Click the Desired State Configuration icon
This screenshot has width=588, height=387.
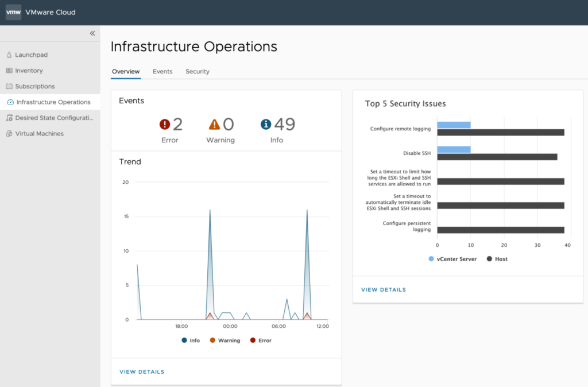pyautogui.click(x=9, y=118)
